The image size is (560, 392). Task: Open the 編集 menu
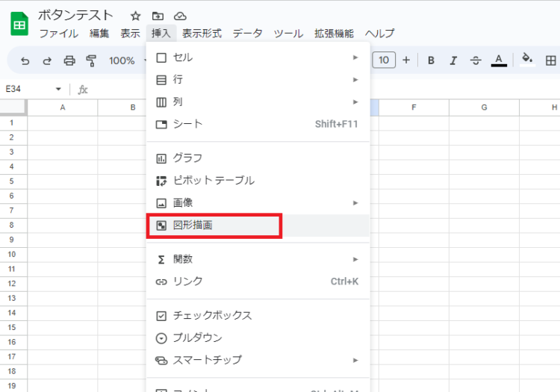(99, 34)
